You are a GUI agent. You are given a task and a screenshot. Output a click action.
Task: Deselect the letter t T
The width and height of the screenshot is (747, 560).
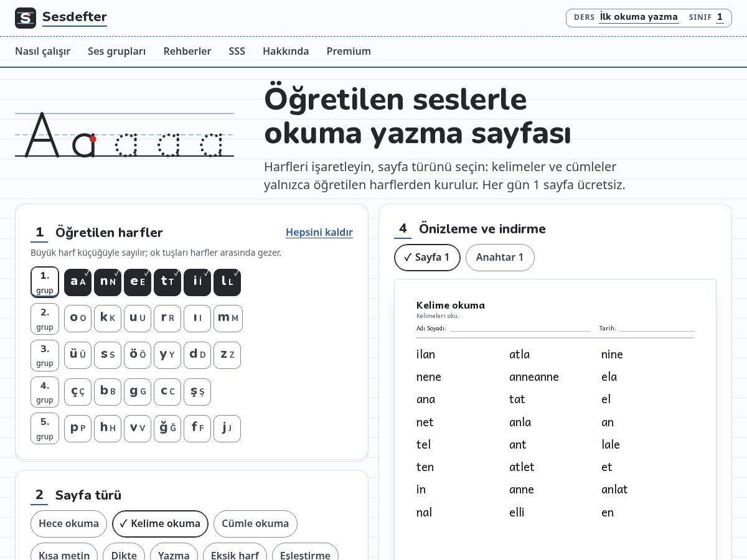click(x=167, y=282)
